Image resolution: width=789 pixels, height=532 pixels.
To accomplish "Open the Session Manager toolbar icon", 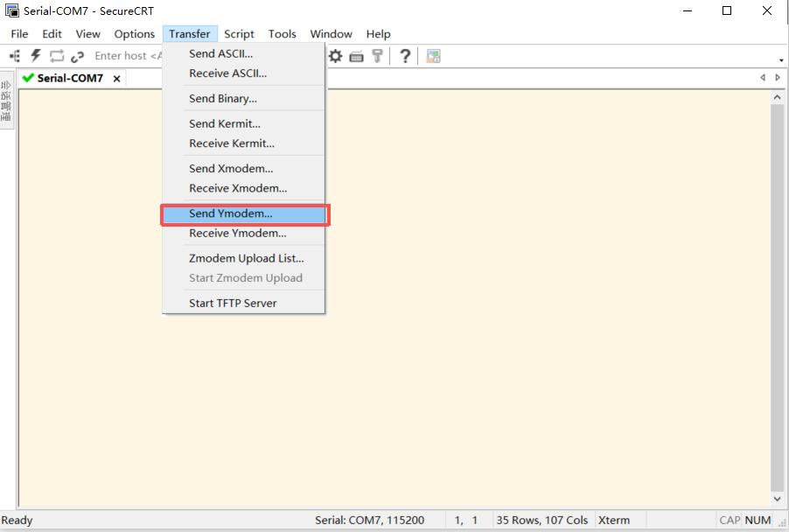I will tap(15, 56).
